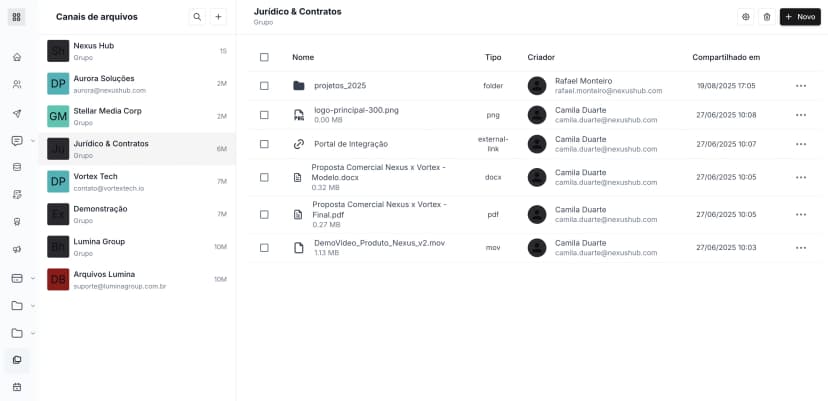828x401 pixels.
Task: Sort by the Compartilhado em column header
Action: click(725, 58)
